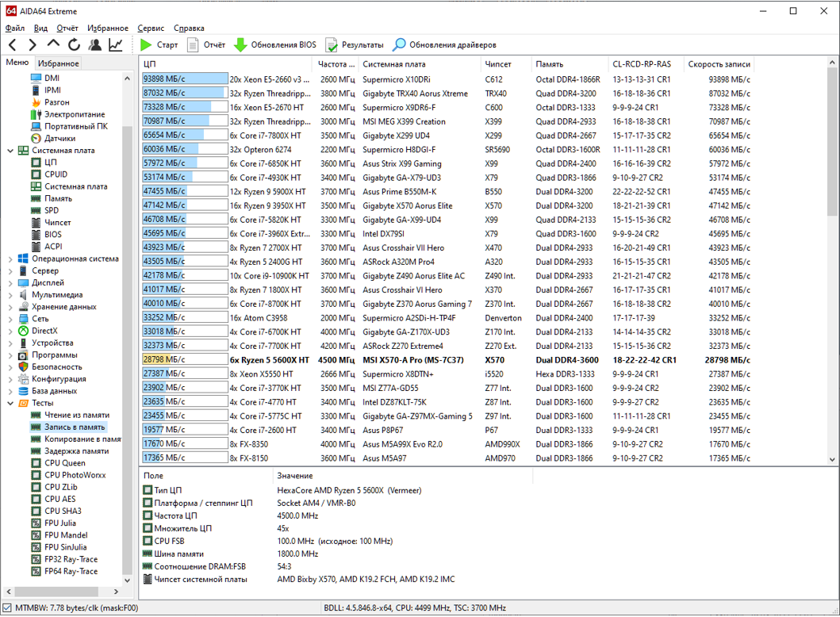Image resolution: width=840 pixels, height=617 pixels.
Task: Expand the Сеть tree node
Action: click(x=10, y=320)
